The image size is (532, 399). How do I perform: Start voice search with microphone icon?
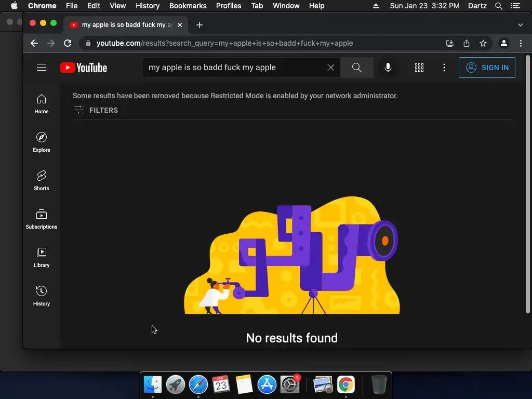388,68
